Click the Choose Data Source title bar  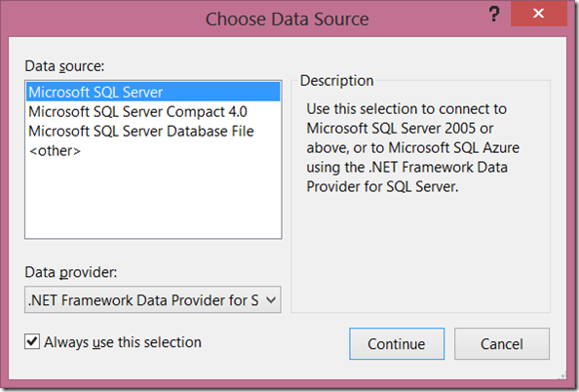point(287,19)
